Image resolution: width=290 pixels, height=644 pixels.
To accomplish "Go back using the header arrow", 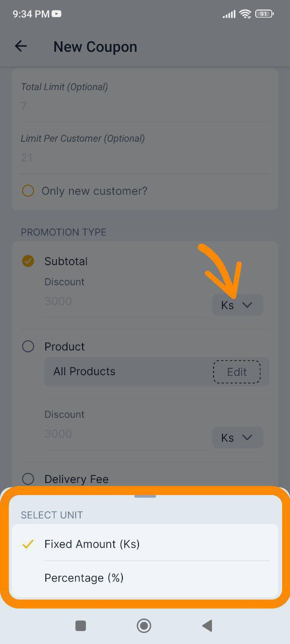I will pos(21,46).
